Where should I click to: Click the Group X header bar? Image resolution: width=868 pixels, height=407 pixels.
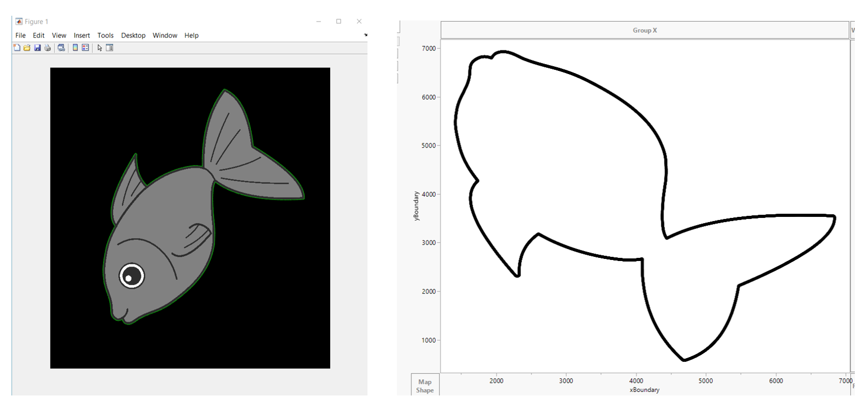645,30
